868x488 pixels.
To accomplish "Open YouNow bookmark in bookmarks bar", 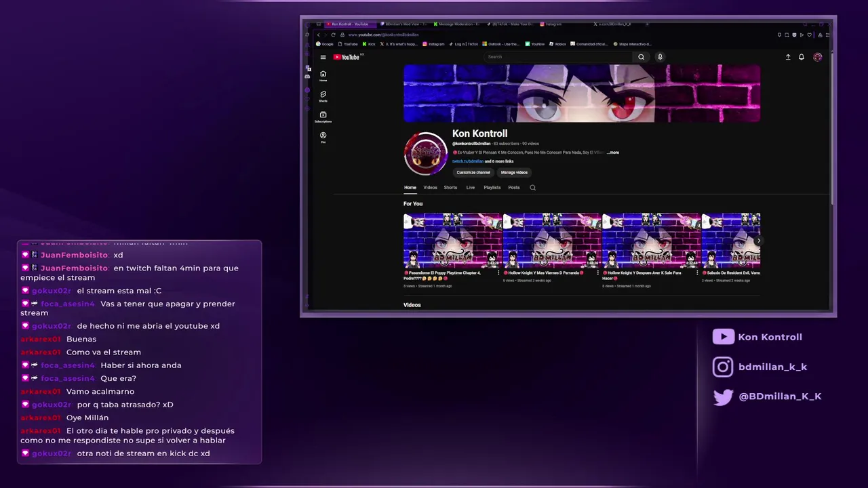I will (x=535, y=44).
